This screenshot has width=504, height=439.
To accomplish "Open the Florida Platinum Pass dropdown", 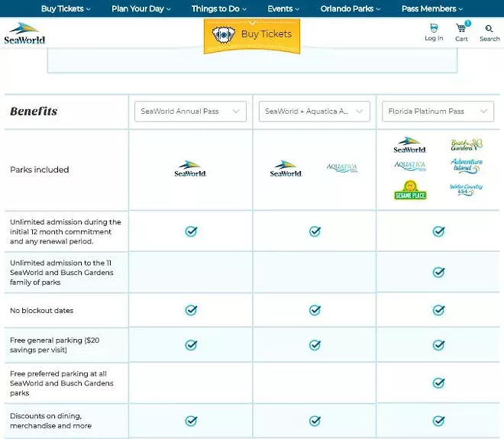I will click(438, 111).
